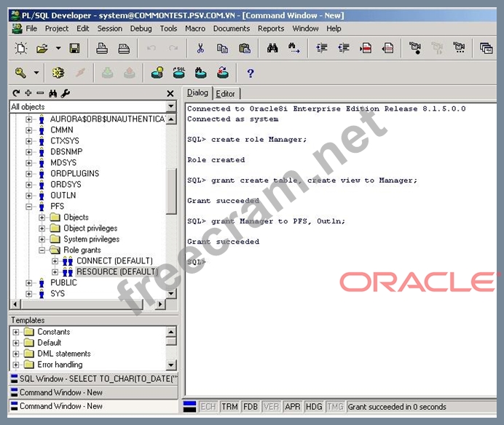Click the SQL Window SELECT TO_CHAR window button

pyautogui.click(x=93, y=378)
